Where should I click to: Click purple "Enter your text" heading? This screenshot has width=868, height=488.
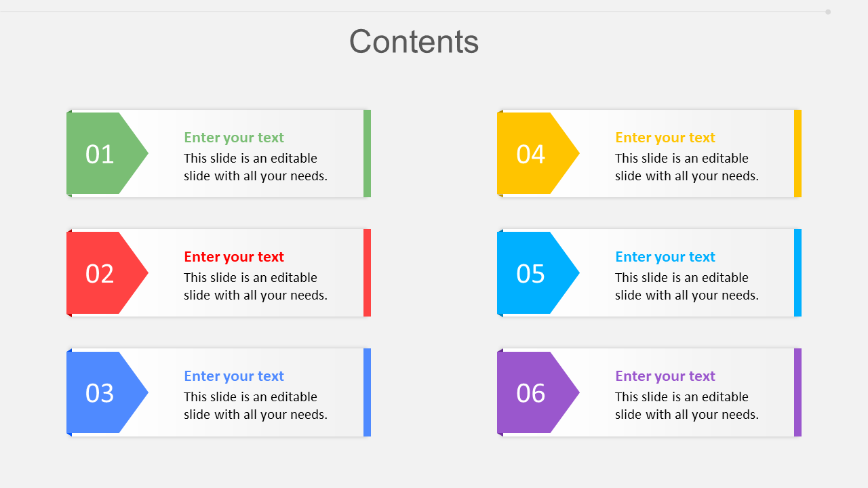[665, 376]
